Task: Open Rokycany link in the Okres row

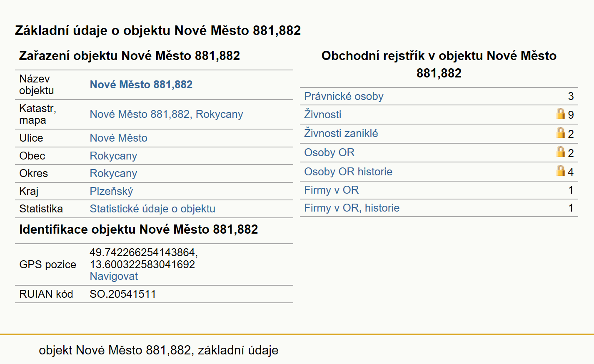Action: point(113,173)
